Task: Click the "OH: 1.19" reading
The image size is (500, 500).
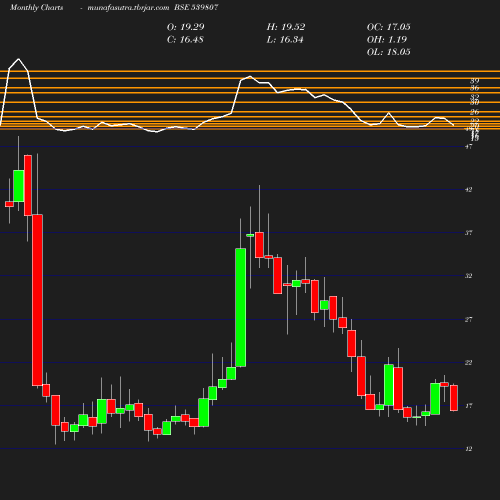Action: (x=387, y=40)
